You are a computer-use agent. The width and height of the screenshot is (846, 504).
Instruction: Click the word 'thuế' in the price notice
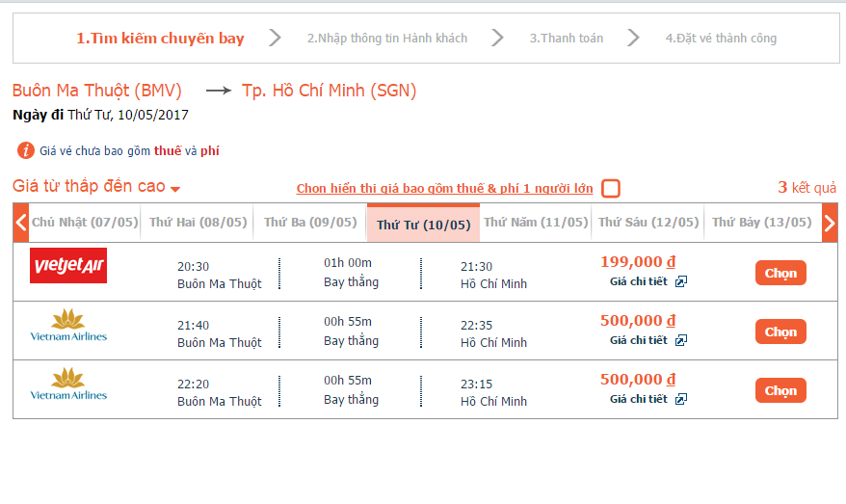[168, 151]
